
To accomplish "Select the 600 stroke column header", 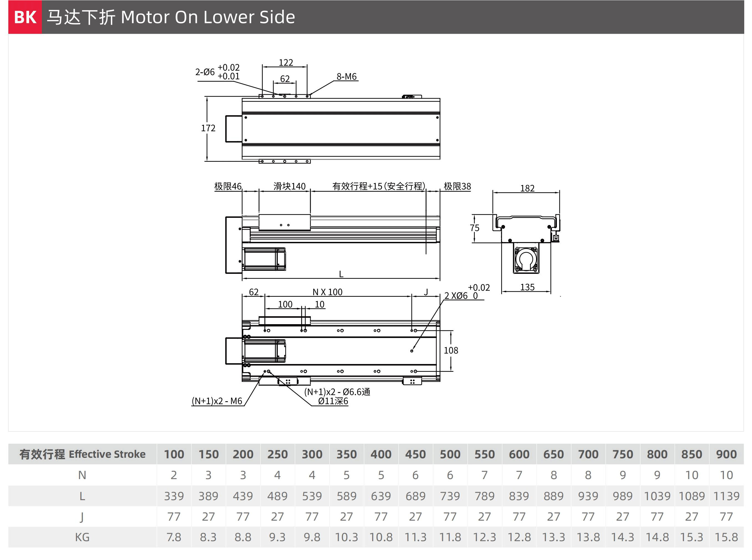I will 519,454.
